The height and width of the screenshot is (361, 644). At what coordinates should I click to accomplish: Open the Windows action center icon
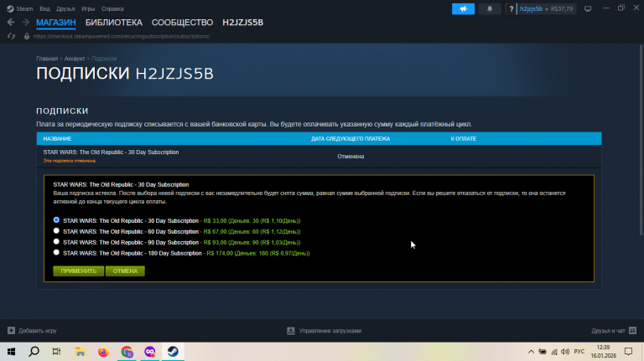[628, 352]
